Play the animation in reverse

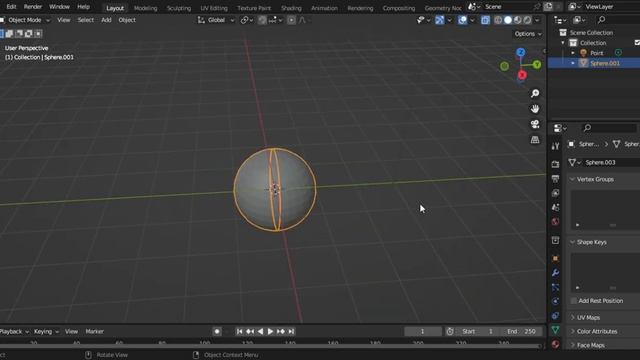click(260, 331)
